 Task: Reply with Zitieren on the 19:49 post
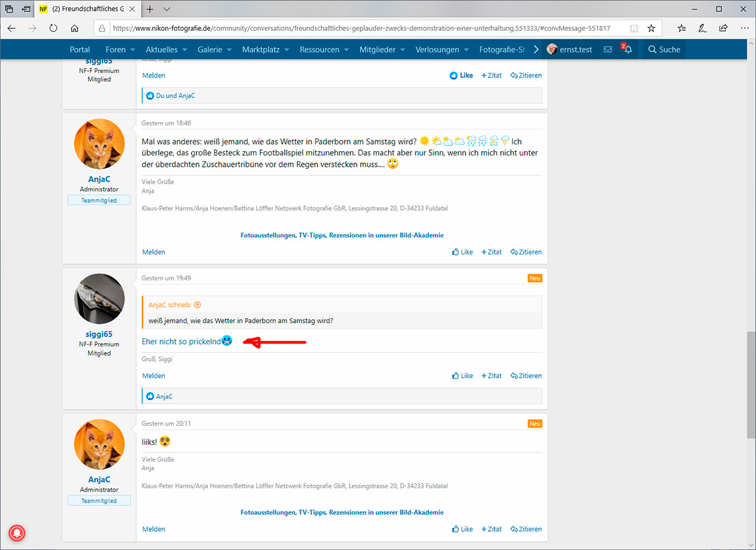(526, 375)
